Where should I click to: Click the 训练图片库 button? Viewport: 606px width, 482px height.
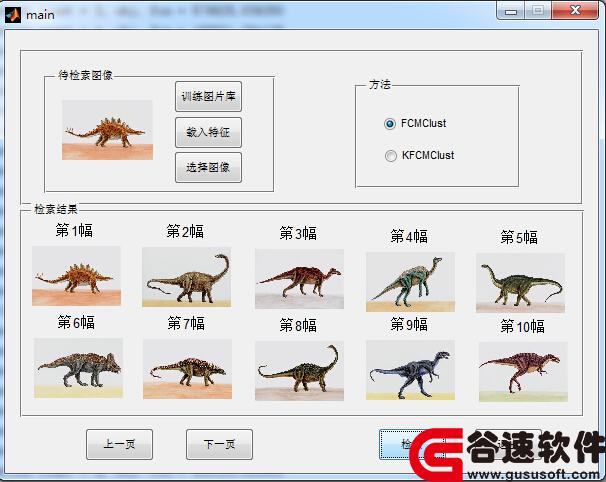(x=208, y=96)
